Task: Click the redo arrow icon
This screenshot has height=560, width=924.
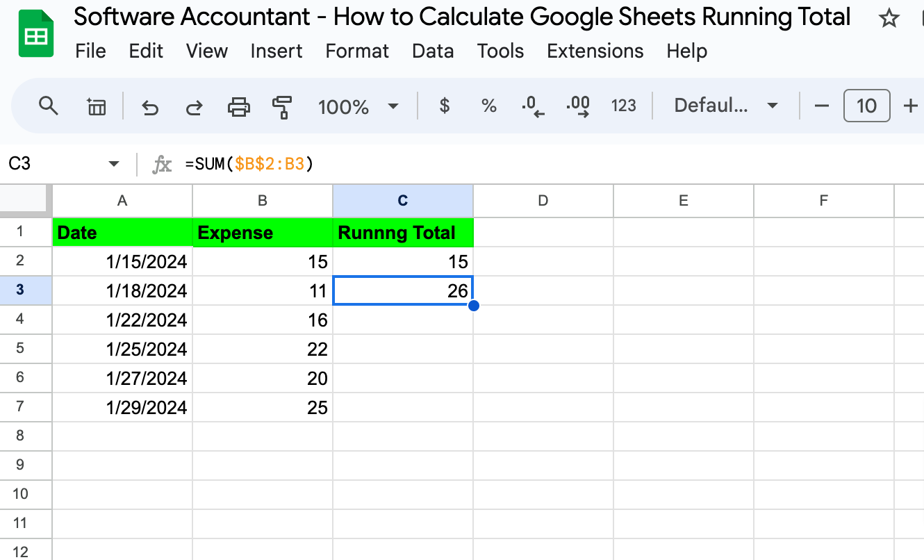Action: pos(195,106)
